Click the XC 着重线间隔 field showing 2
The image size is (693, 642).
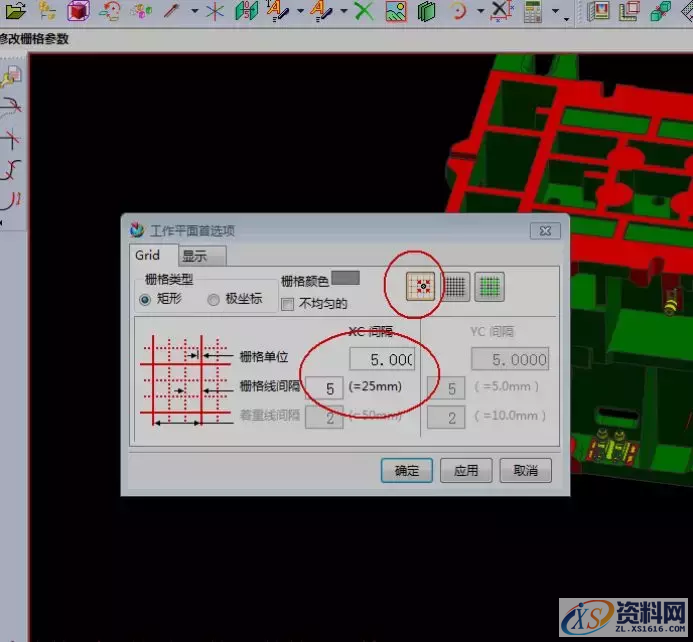(x=324, y=418)
